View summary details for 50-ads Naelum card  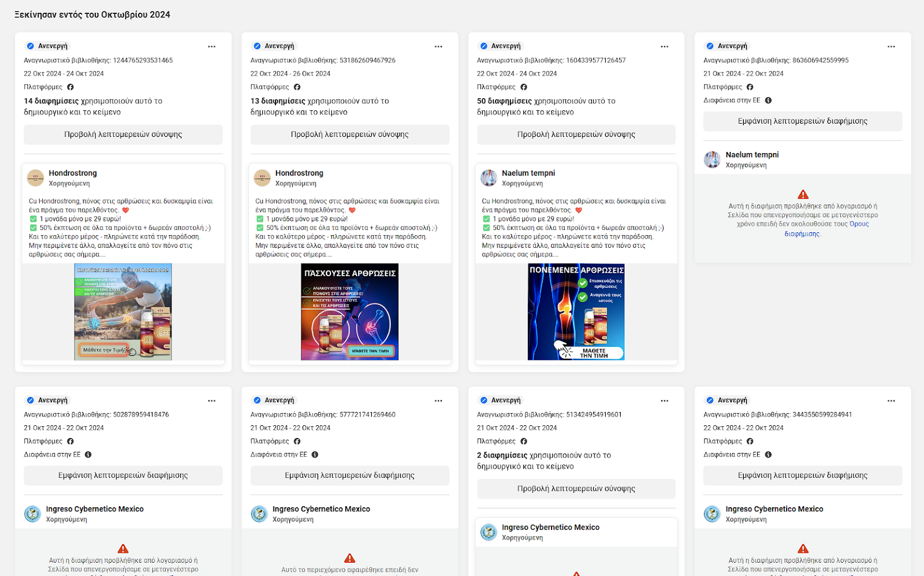[x=576, y=135]
